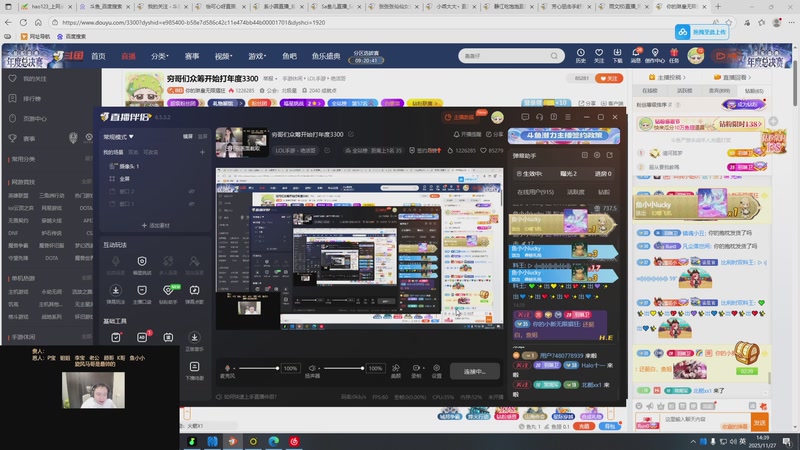Viewport: 800px width, 450px height.
Task: Open the message icon in 直播伴侣 title bar
Action: (x=525, y=117)
